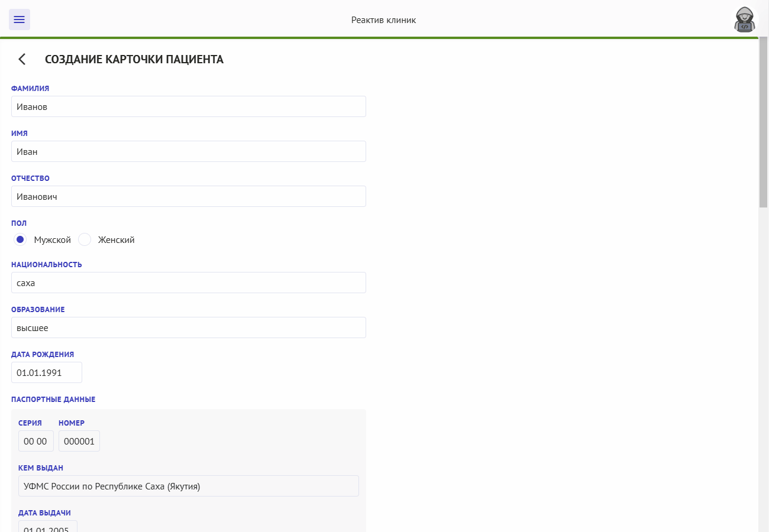
Task: Click the Пол label
Action: point(19,223)
